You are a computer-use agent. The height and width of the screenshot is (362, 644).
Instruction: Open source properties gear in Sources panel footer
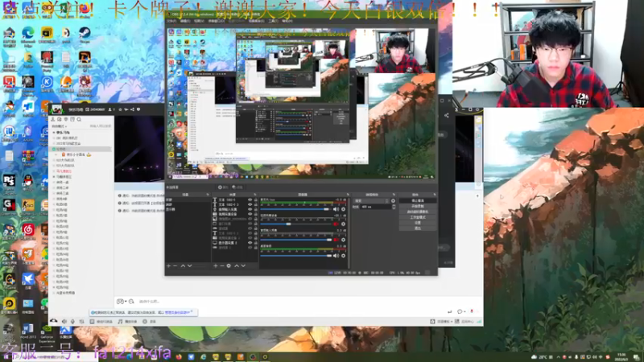229,266
